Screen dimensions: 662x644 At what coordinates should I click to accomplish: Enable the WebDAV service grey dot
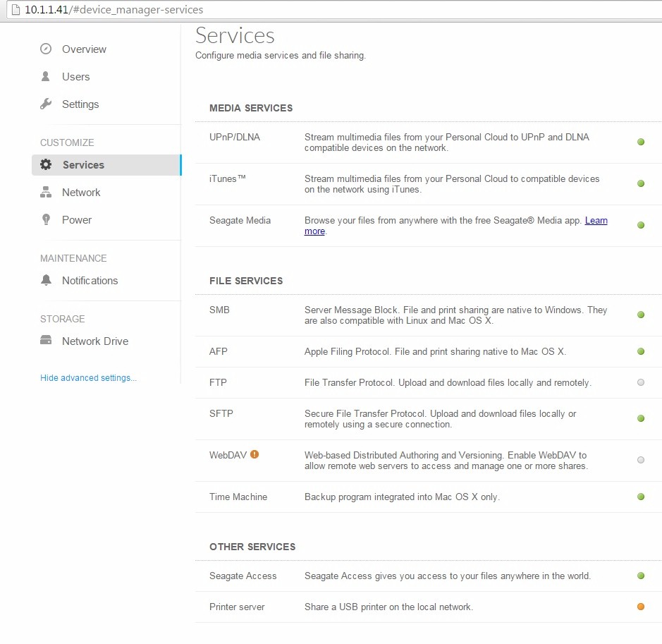point(640,460)
